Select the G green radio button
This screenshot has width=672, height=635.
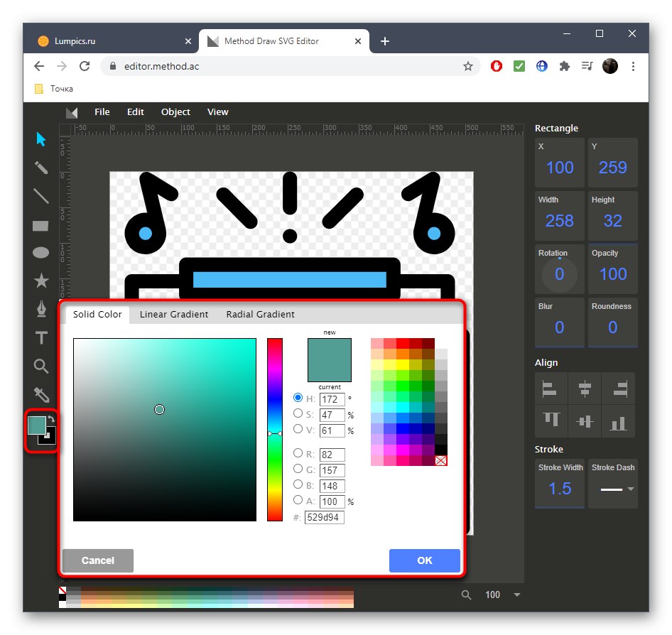pyautogui.click(x=298, y=468)
